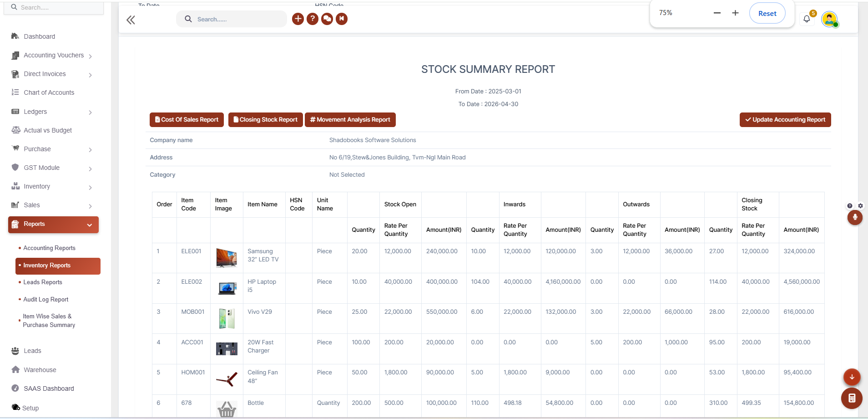
Task: Open Actual vs Budget
Action: tap(48, 130)
